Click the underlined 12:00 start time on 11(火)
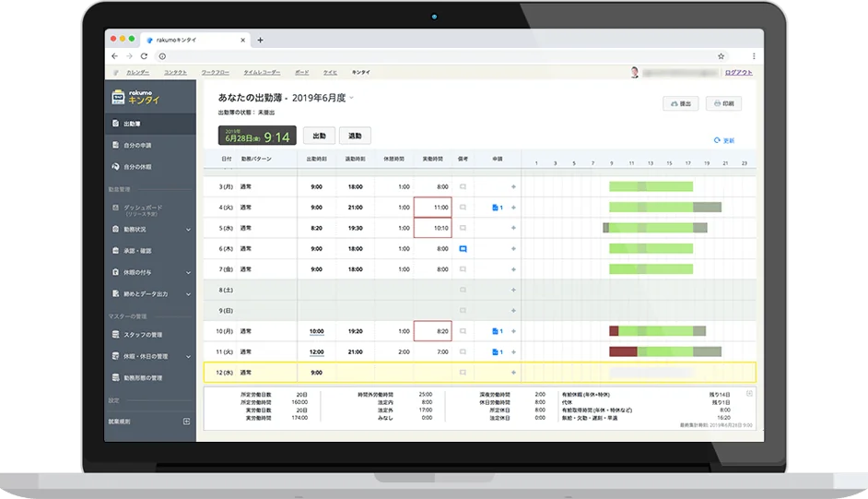 pyautogui.click(x=317, y=352)
